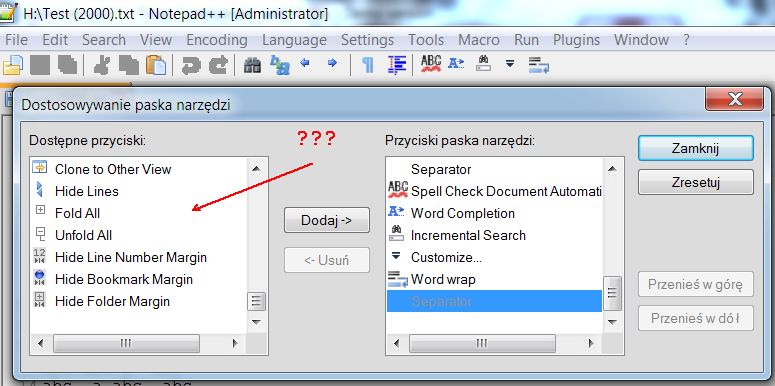
Task: Select Word Completion in toolbar buttons list
Action: pos(494,214)
